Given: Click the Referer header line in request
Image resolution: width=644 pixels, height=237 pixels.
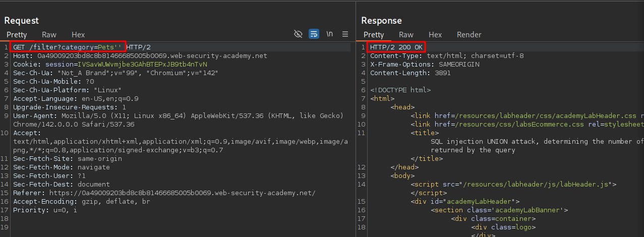Looking at the screenshot, I should tap(164, 193).
